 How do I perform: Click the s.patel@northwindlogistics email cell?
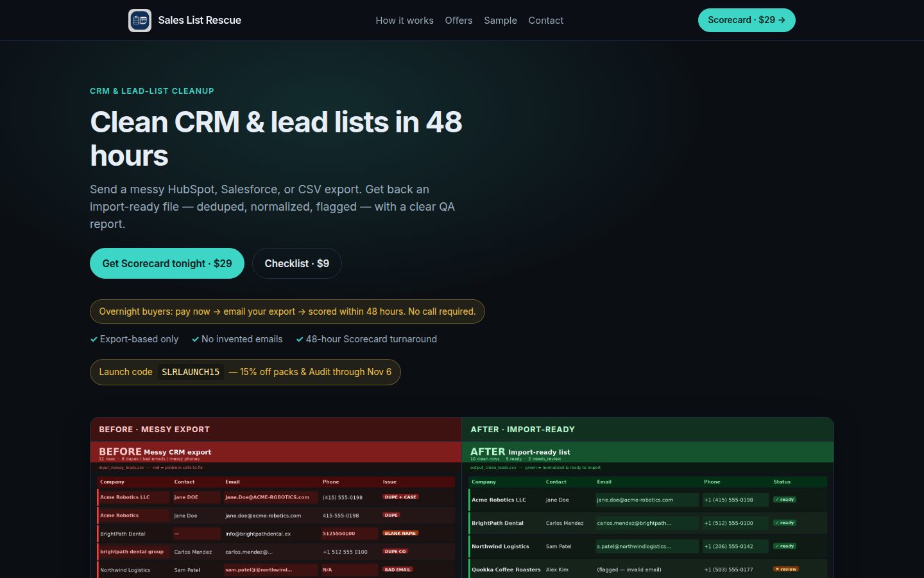(647, 547)
